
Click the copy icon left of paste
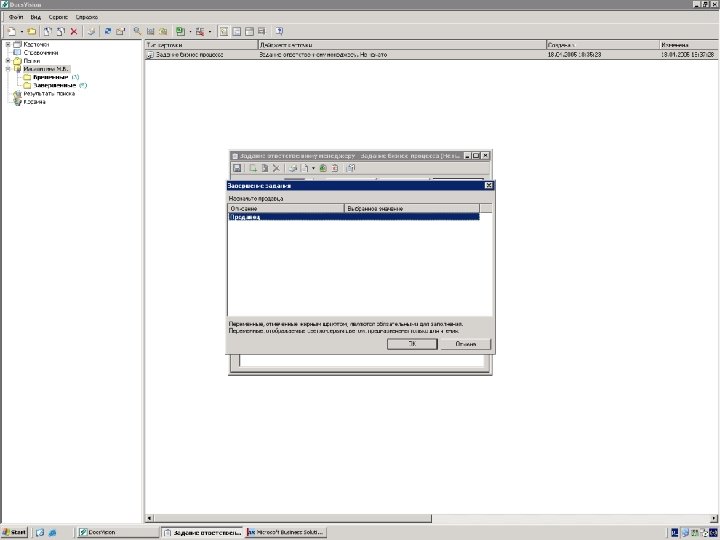point(47,31)
